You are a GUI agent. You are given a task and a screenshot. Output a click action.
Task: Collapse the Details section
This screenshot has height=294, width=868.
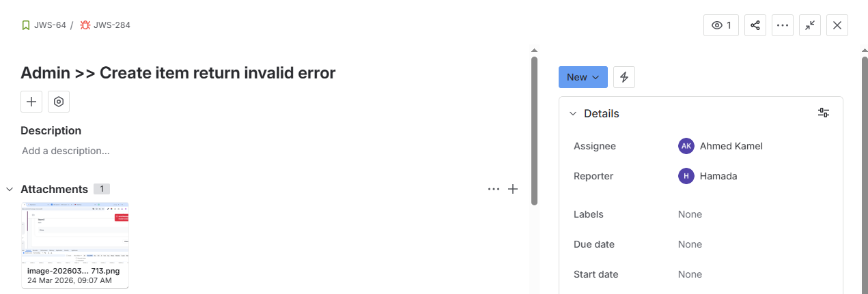tap(573, 114)
